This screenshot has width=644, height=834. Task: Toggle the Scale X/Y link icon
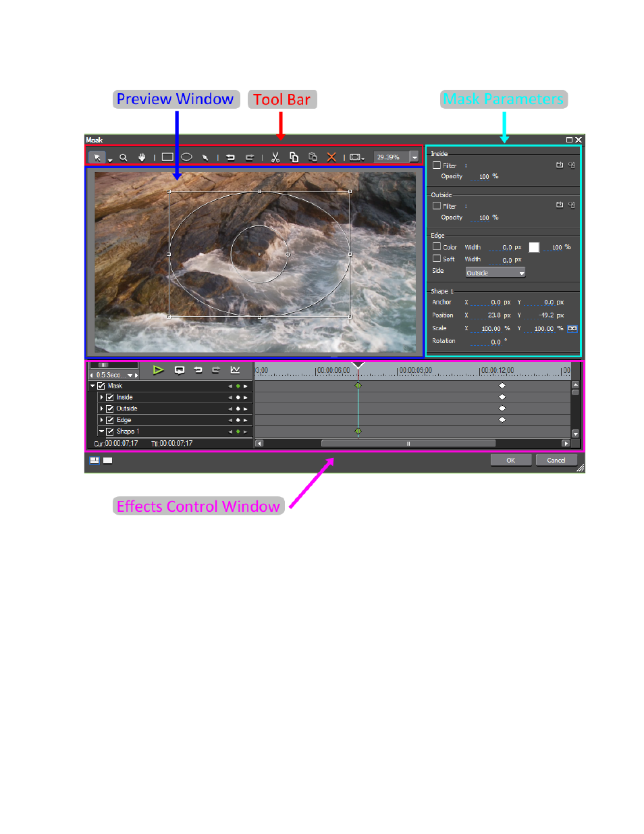(572, 329)
